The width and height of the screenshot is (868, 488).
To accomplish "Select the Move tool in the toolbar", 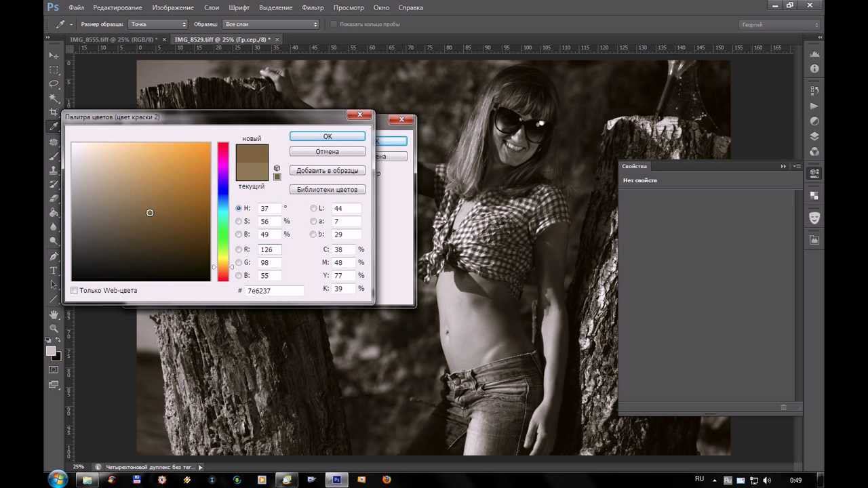I will pos(54,56).
